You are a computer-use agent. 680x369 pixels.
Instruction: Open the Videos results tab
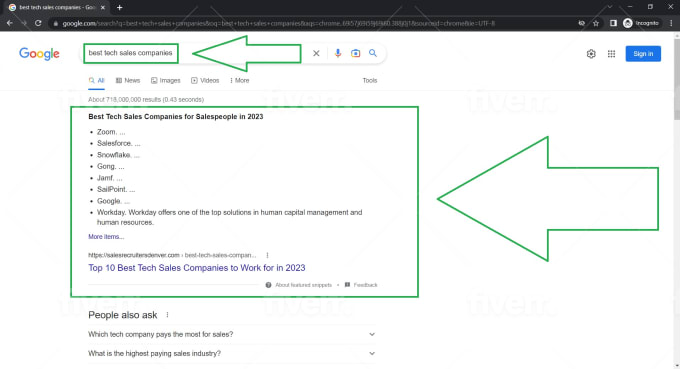pyautogui.click(x=205, y=81)
